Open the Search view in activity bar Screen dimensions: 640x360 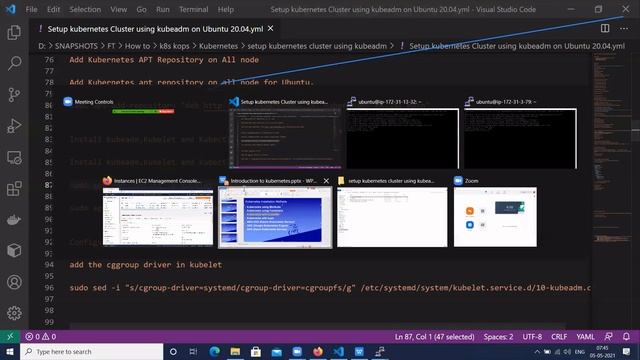(x=14, y=63)
